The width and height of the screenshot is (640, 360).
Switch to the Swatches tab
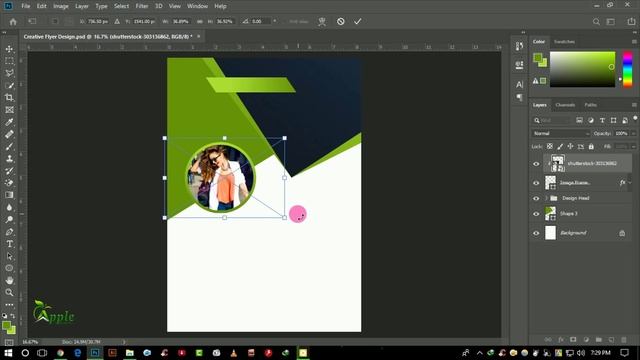[x=564, y=42]
